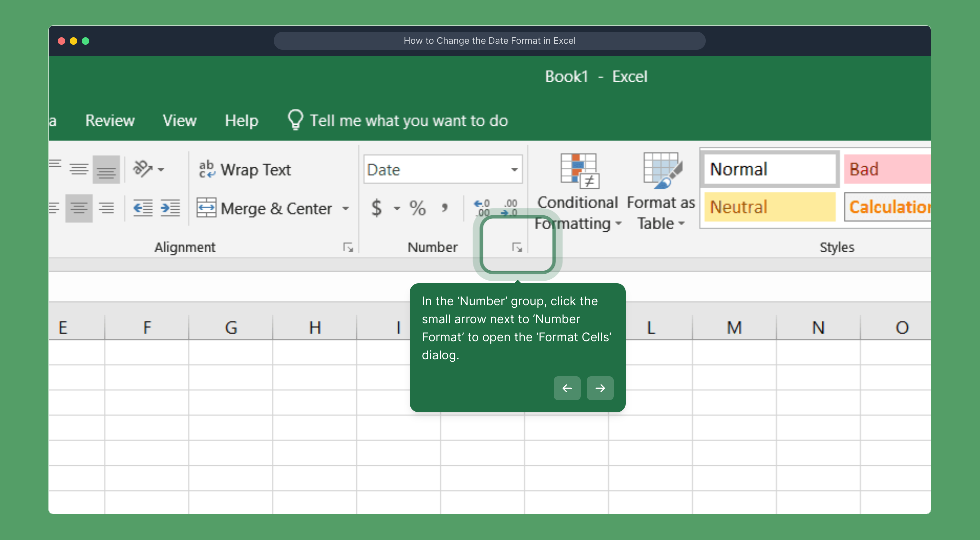Open the Date number format dropdown
This screenshot has height=540, width=980.
click(x=514, y=170)
